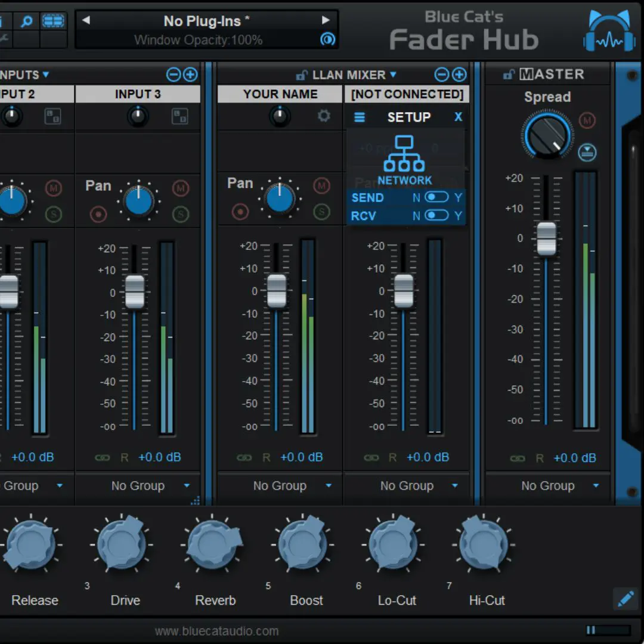Mute the INPUT 2 channel
Viewport: 644px width, 644px height.
(x=54, y=188)
